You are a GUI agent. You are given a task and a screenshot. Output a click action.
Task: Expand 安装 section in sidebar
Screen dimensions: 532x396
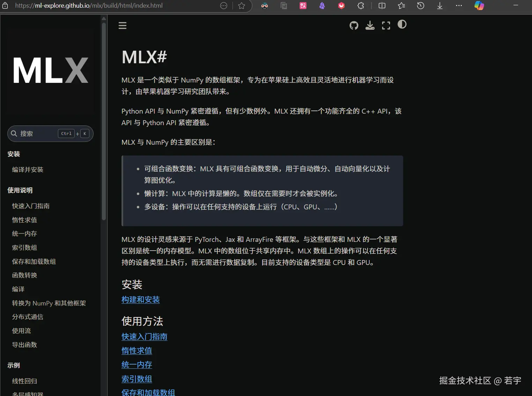point(14,154)
